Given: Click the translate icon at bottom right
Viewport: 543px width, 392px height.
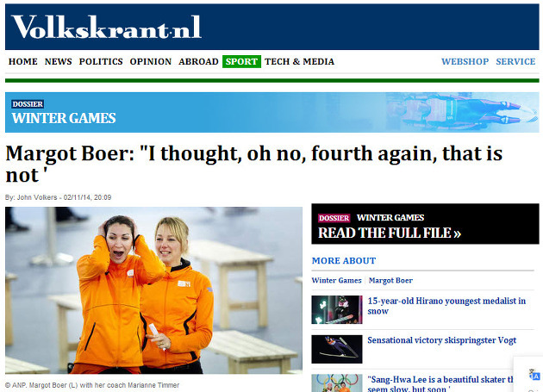Looking at the screenshot, I should (534, 375).
